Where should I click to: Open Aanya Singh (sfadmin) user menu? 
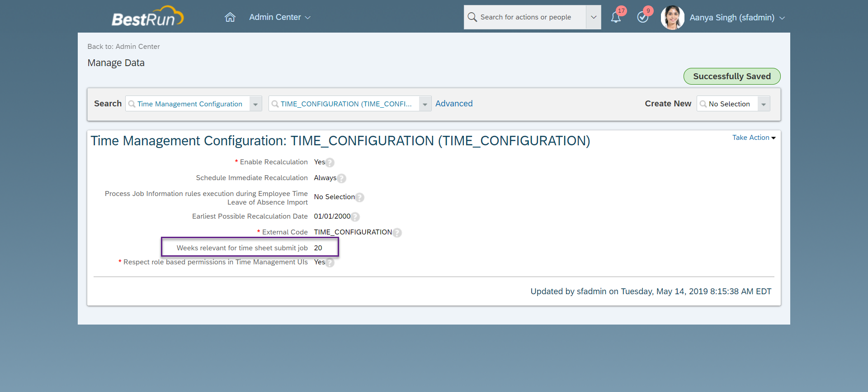click(x=737, y=18)
